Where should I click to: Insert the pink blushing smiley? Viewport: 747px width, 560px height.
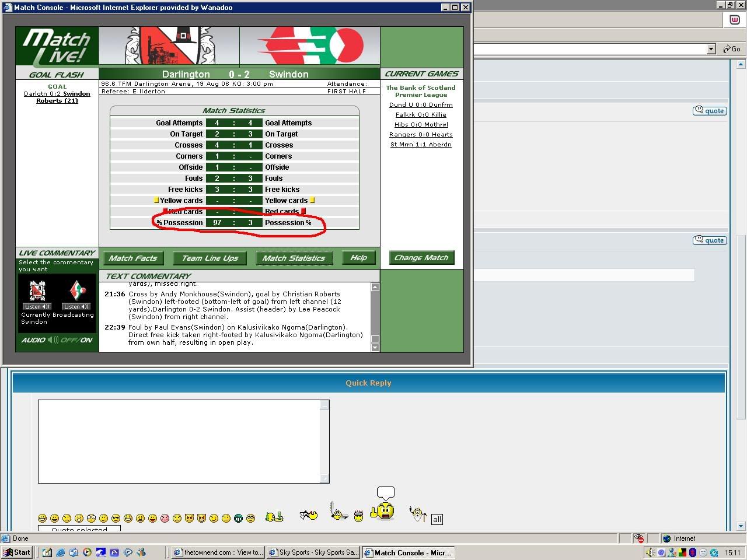point(165,518)
